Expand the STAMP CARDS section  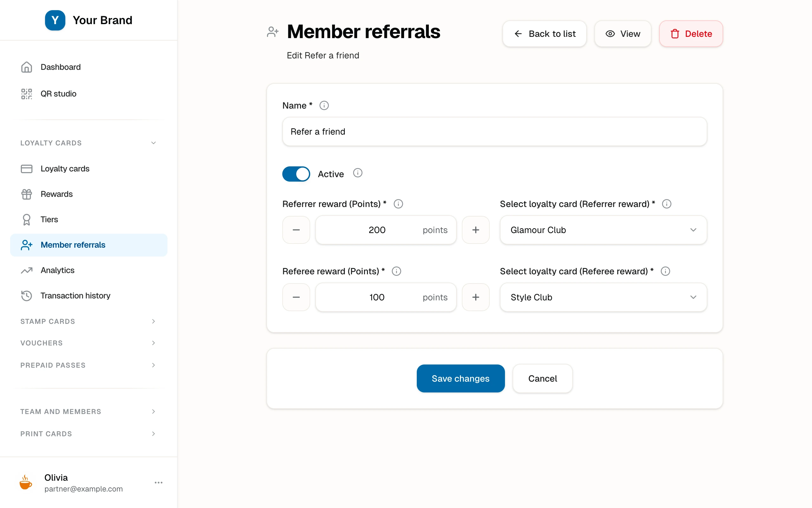click(88, 322)
